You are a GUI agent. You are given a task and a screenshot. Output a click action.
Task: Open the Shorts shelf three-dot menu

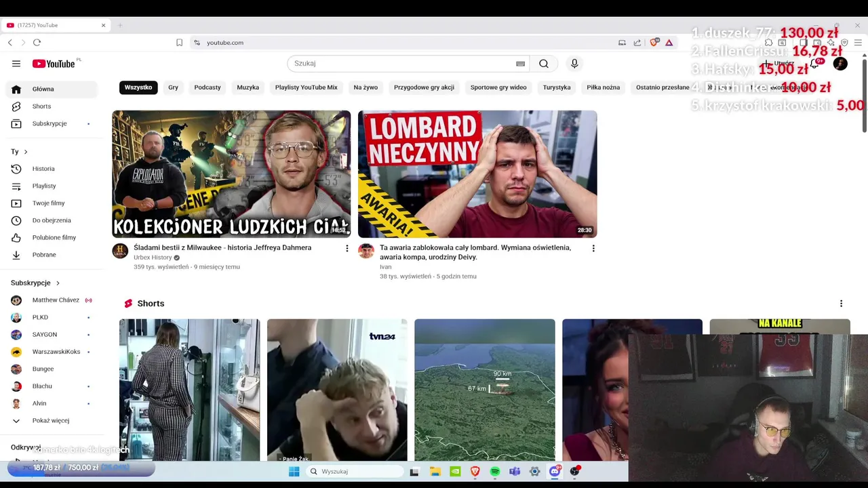tap(841, 304)
